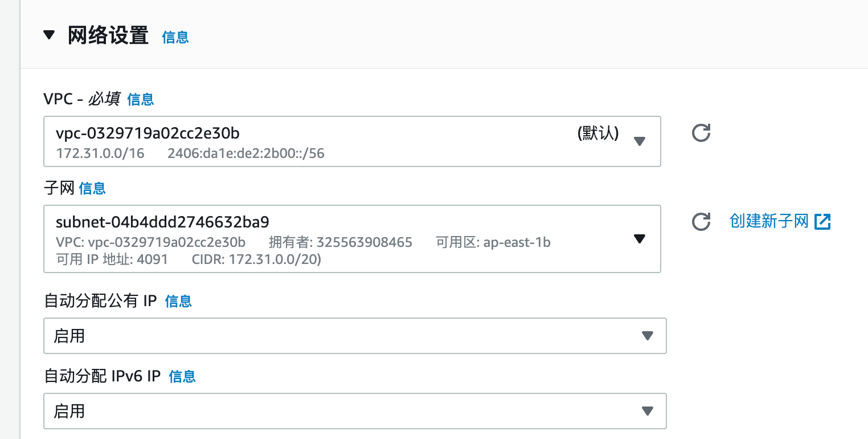Refresh the VPC list
This screenshot has height=439, width=868.
[701, 133]
